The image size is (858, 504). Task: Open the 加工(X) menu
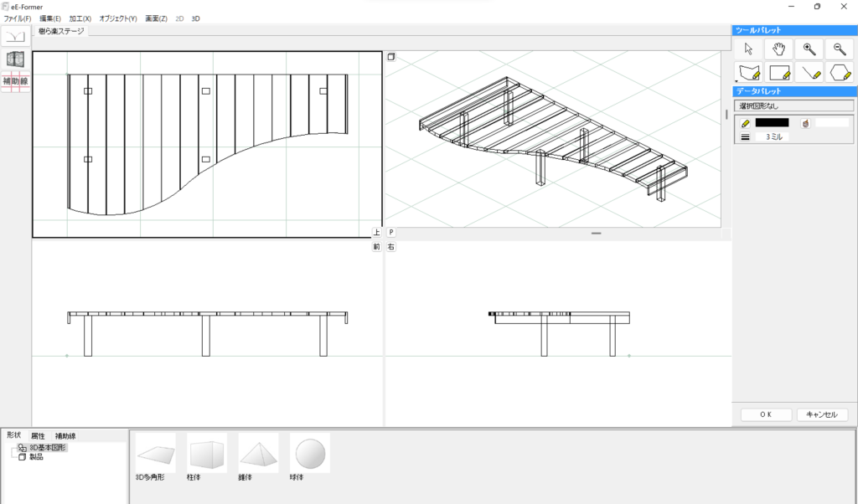pyautogui.click(x=80, y=18)
